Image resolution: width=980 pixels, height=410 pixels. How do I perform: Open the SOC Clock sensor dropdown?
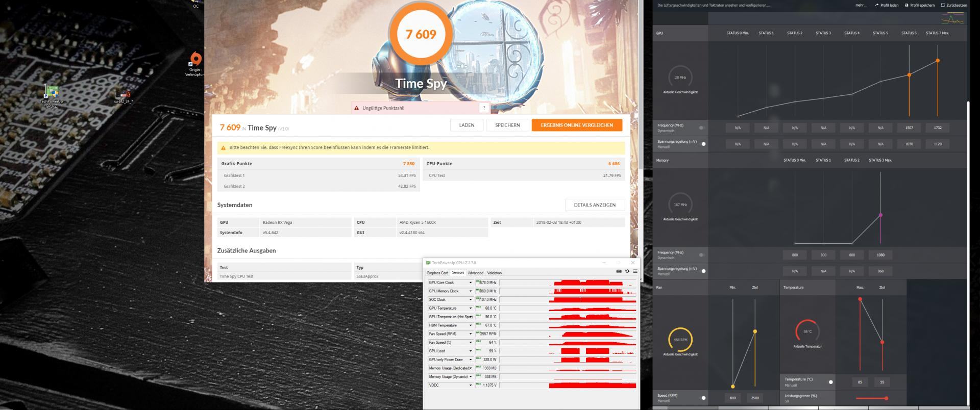point(471,300)
